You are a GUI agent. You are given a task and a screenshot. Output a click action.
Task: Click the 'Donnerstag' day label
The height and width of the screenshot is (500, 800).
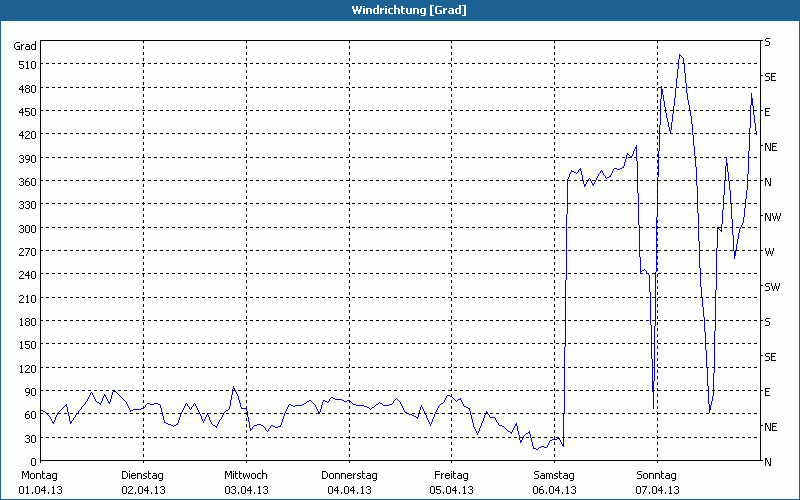[349, 476]
